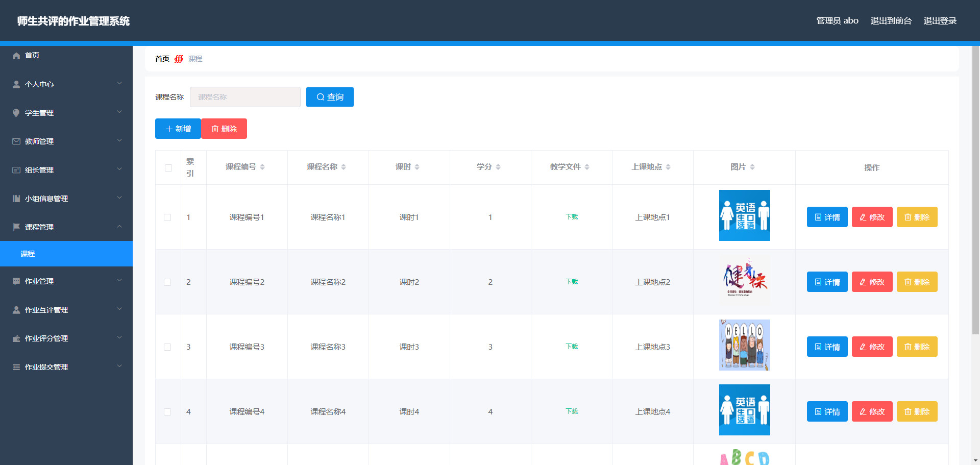Download the 教学文件 for 课程编号1
Screen dimensions: 980x465
pos(572,217)
